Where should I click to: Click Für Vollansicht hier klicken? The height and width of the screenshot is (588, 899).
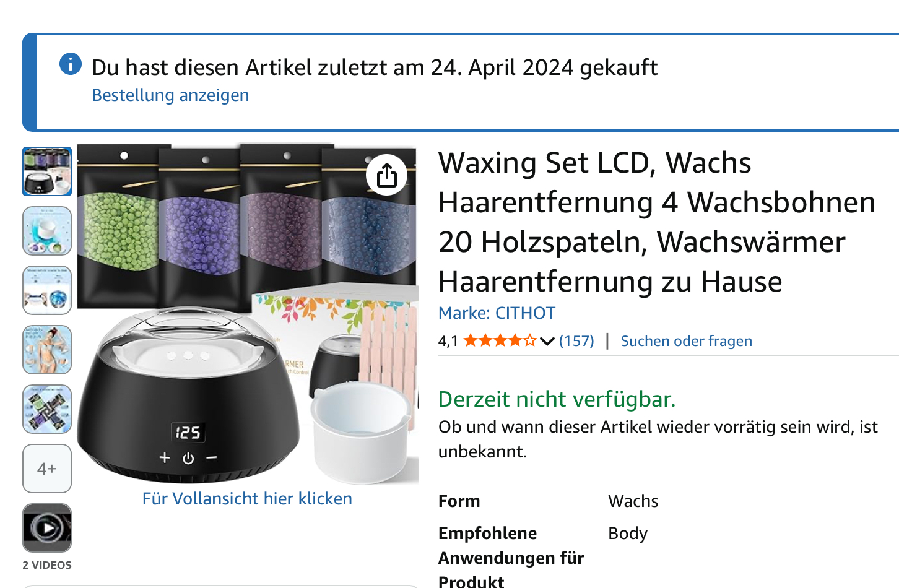[x=247, y=499]
